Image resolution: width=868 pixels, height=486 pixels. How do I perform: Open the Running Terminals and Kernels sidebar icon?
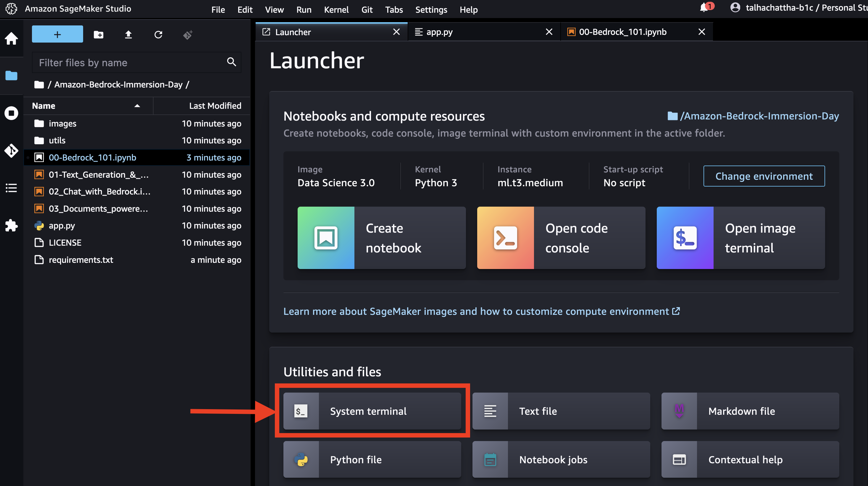[x=11, y=113]
